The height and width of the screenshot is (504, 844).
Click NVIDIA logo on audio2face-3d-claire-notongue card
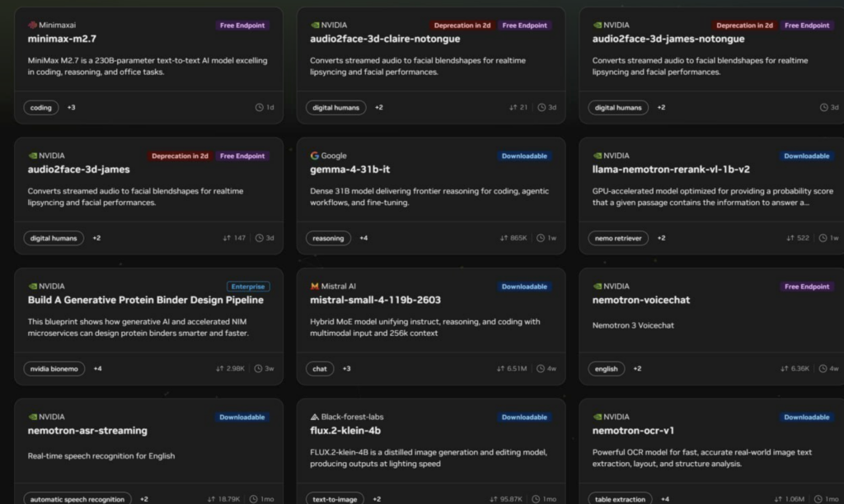pyautogui.click(x=315, y=25)
